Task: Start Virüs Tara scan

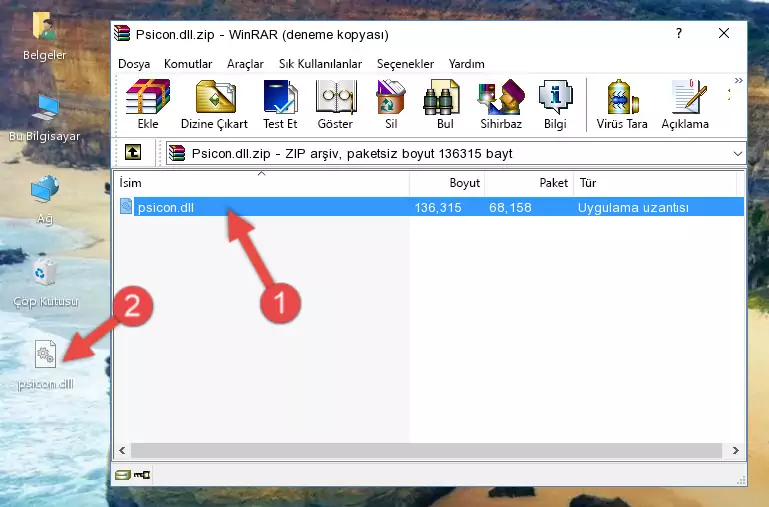Action: coord(622,104)
